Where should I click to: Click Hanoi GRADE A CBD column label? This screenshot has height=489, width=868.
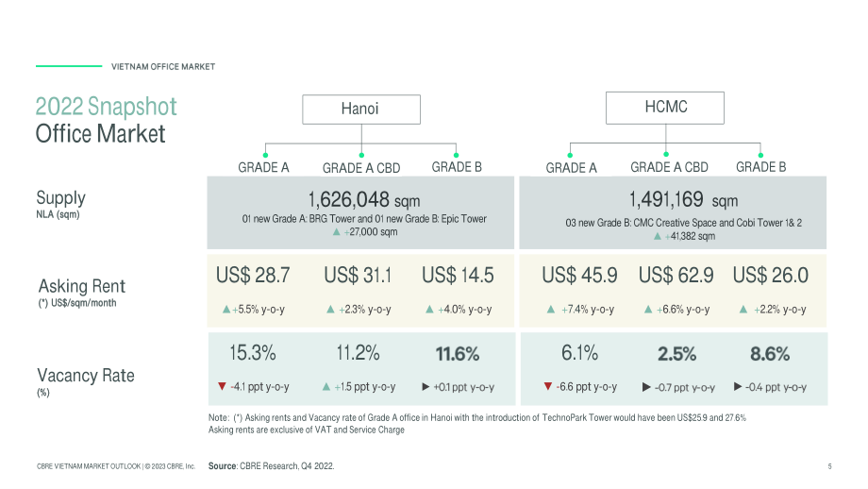pyautogui.click(x=361, y=168)
